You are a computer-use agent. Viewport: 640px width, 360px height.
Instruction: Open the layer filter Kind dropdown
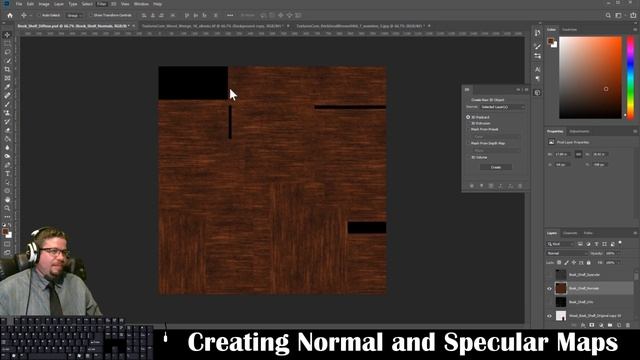point(560,244)
